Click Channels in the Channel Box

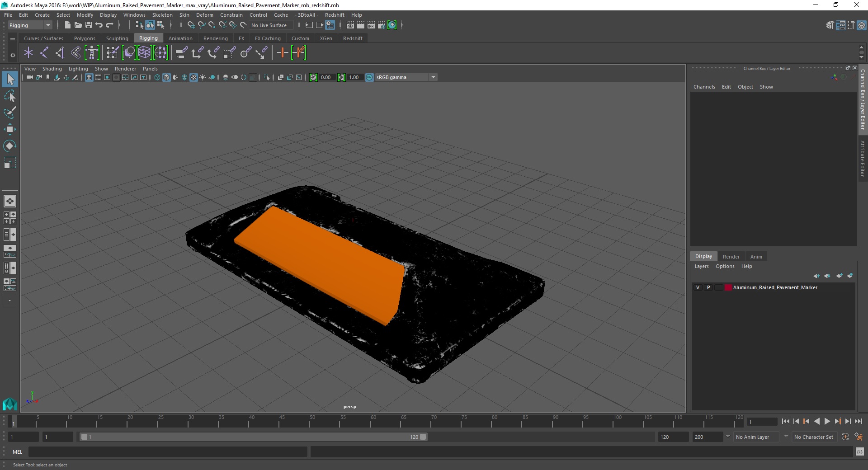[704, 87]
